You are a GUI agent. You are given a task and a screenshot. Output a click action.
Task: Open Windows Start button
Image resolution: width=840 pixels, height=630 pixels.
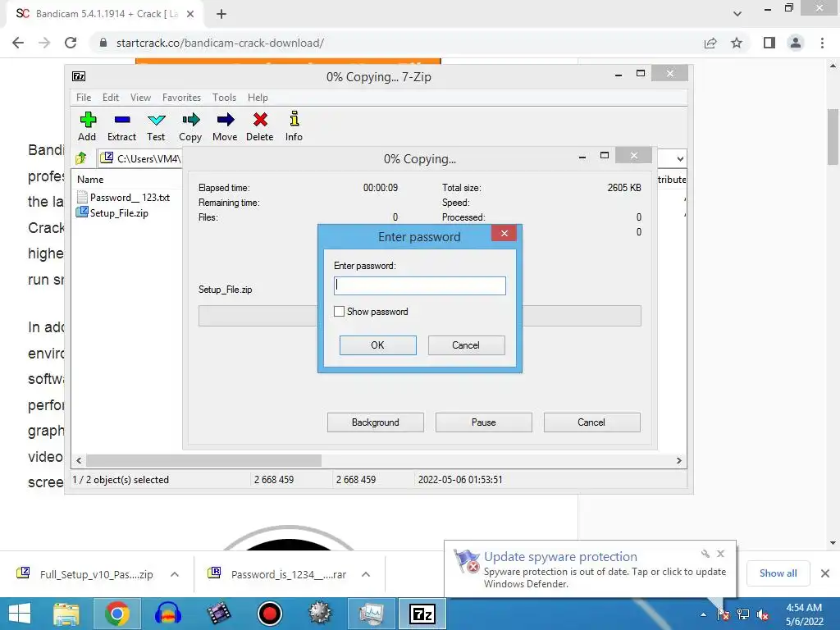click(20, 614)
